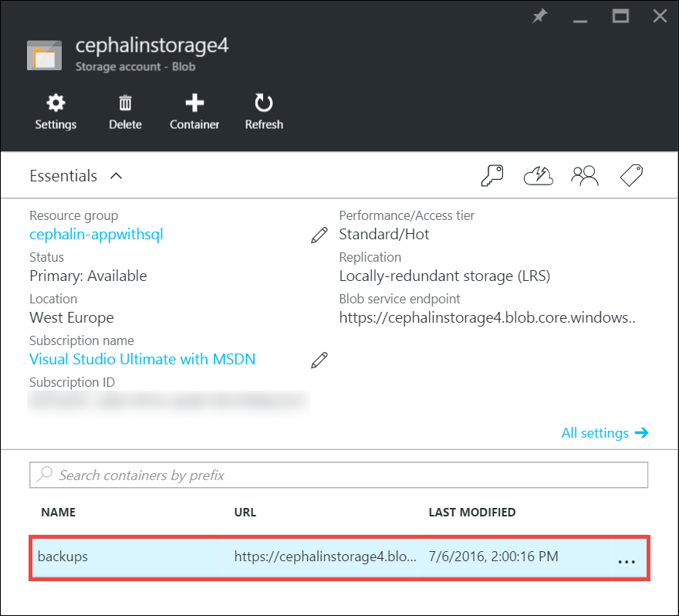Collapse the Essentials section
This screenshot has height=616, width=679.
[116, 176]
